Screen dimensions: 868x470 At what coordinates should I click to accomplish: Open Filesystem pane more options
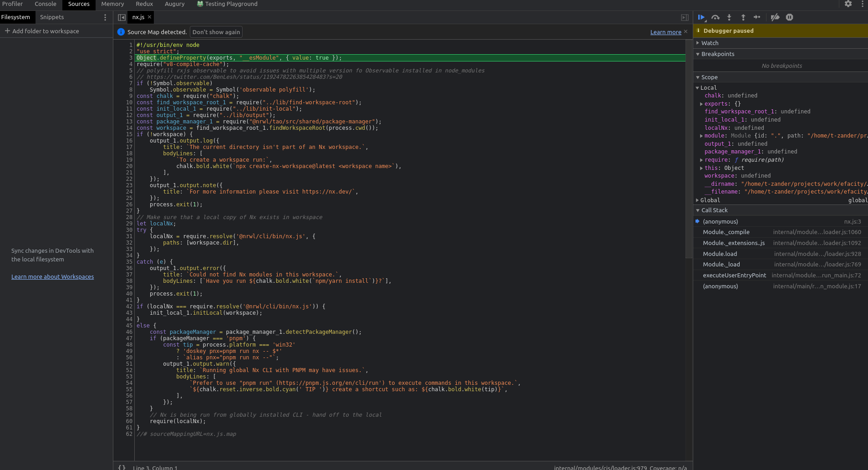point(105,17)
